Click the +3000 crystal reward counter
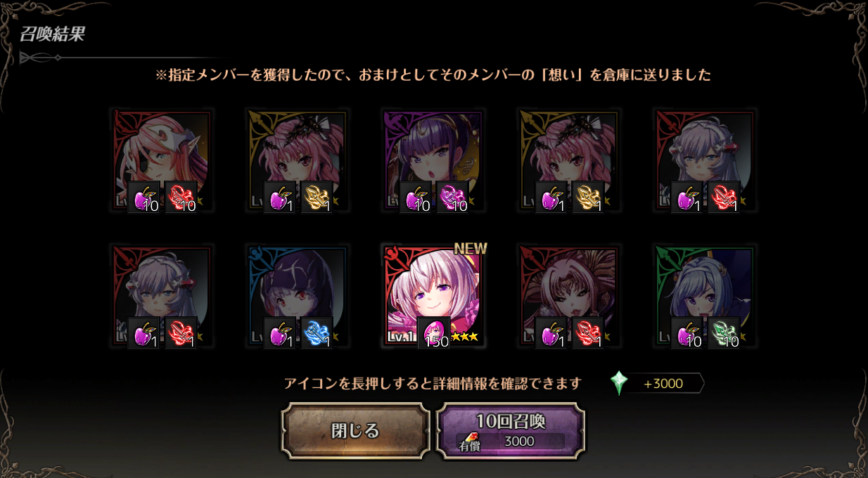 tap(664, 383)
